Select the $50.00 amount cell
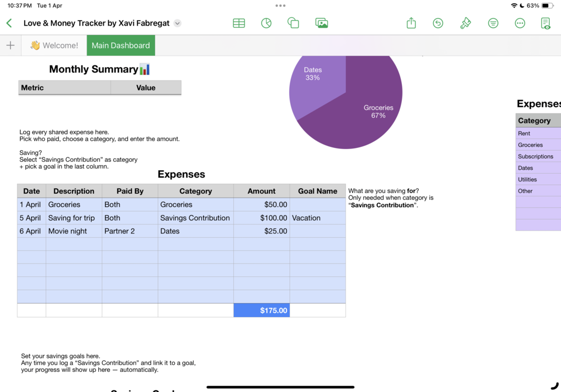Screen dimensions: 561x392 262,204
